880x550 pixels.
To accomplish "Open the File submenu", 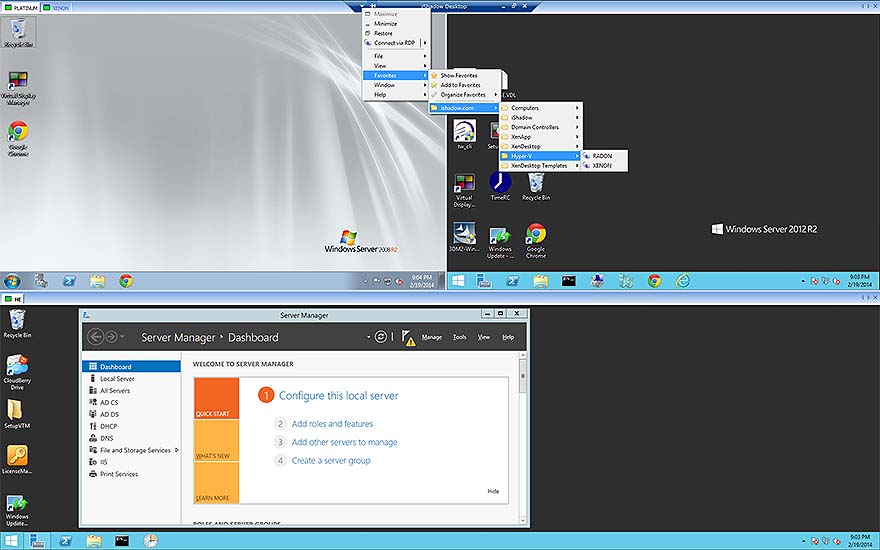I will [x=396, y=56].
